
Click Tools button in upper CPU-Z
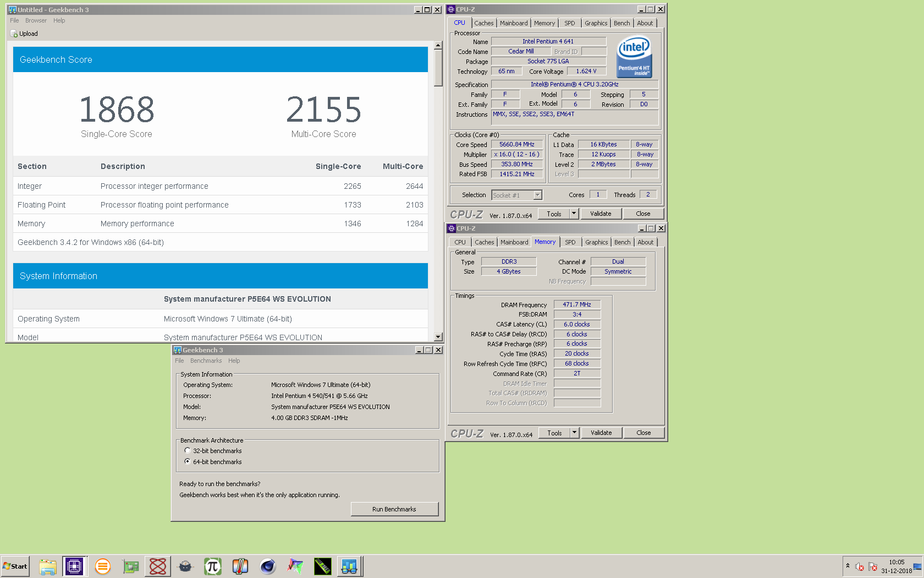(554, 214)
